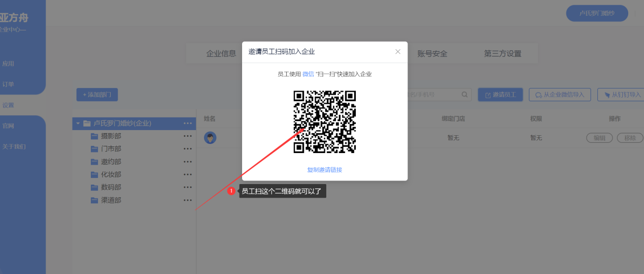Click the search magnifier icon
Image resolution: width=644 pixels, height=274 pixels.
click(x=464, y=95)
